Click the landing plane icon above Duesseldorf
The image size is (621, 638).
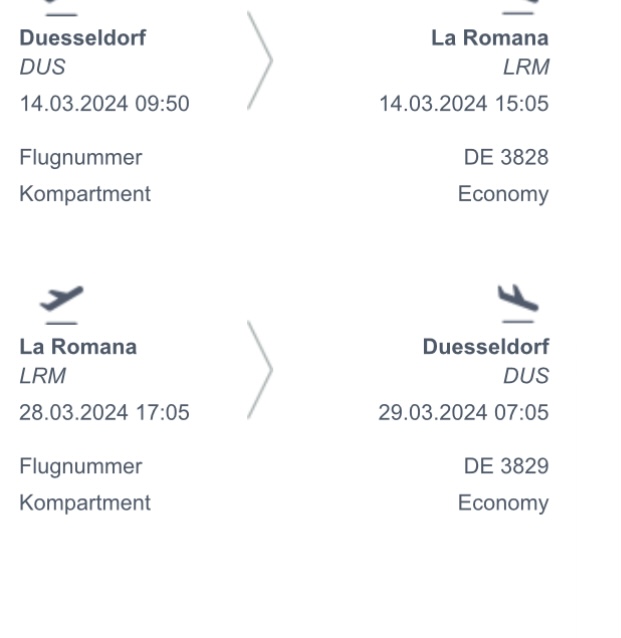tap(518, 299)
